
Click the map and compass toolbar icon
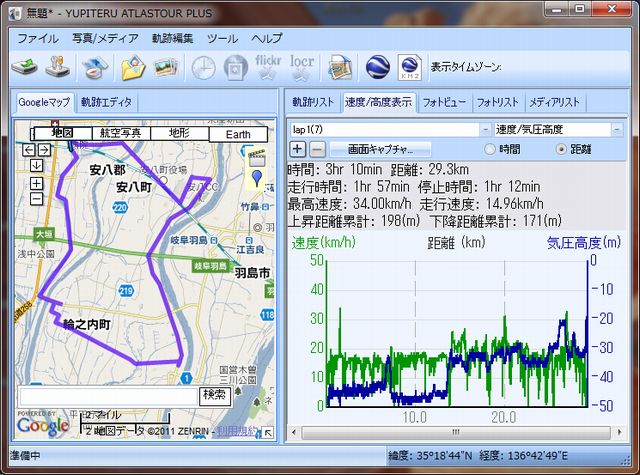[x=95, y=67]
